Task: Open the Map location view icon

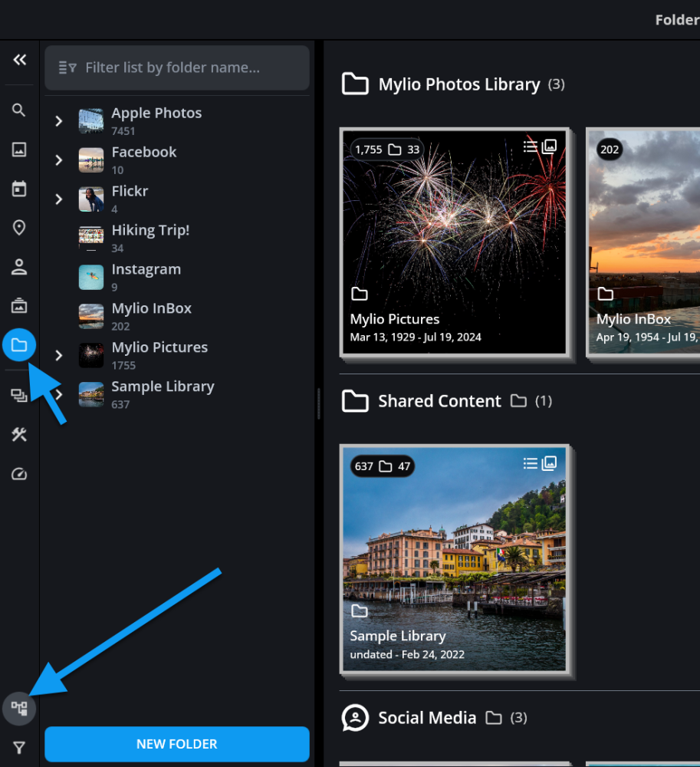Action: click(x=19, y=228)
